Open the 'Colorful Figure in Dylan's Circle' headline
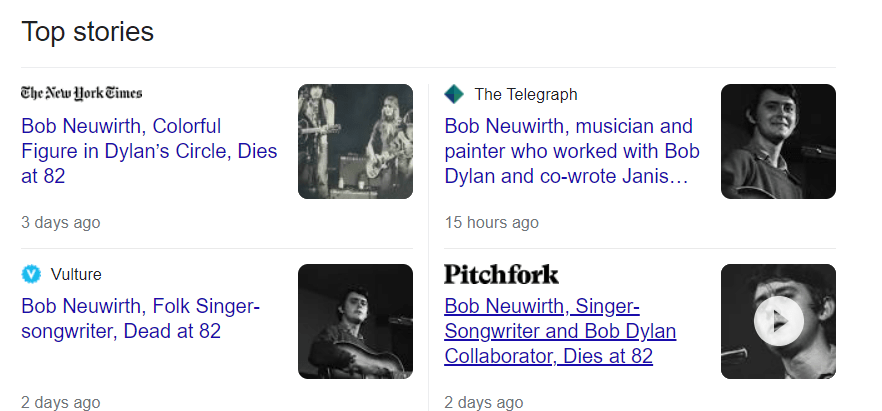The image size is (882, 411). tap(149, 152)
